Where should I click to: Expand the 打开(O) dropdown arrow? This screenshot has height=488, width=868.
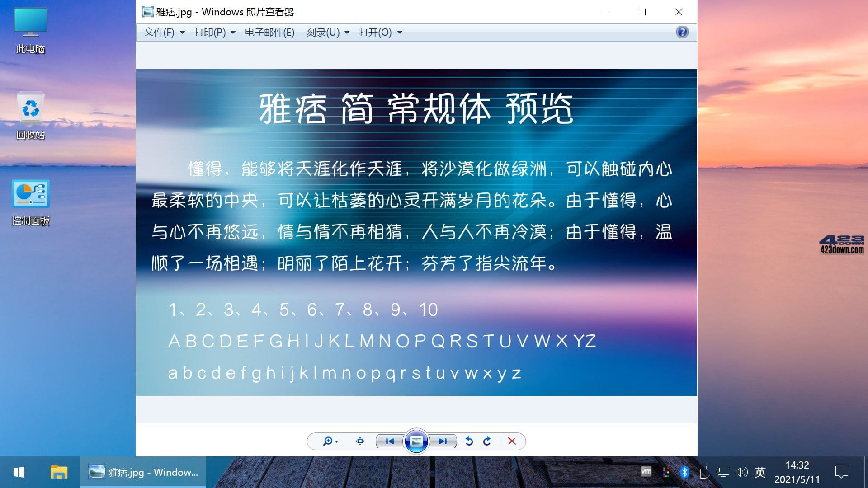click(400, 32)
